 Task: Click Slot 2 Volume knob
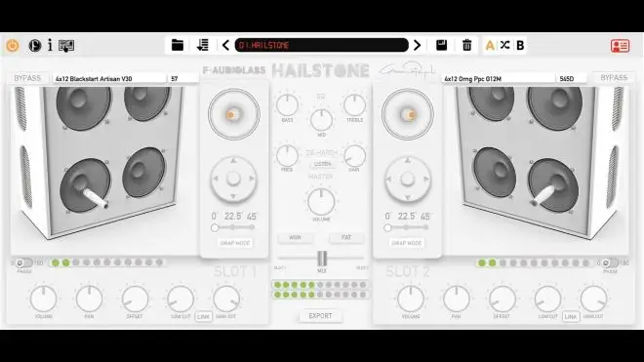click(x=411, y=299)
